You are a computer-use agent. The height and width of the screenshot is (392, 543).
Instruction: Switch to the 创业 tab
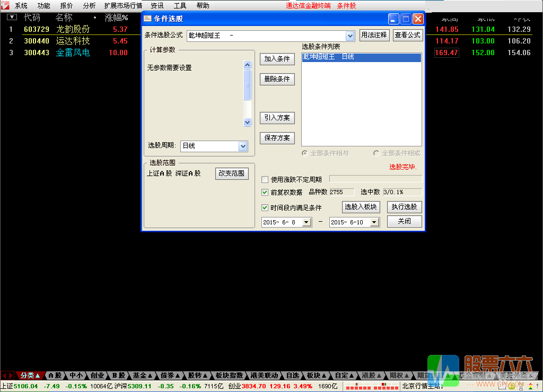98,376
